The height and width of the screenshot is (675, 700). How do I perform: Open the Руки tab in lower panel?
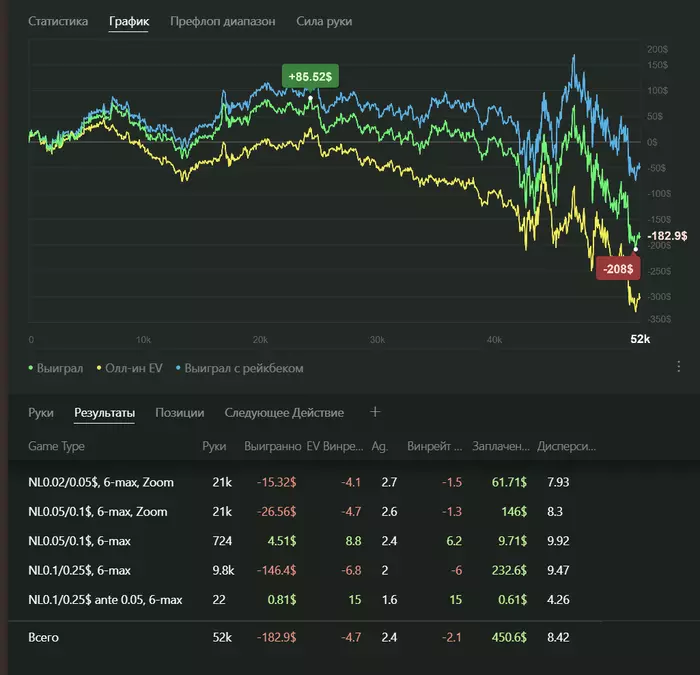point(41,412)
